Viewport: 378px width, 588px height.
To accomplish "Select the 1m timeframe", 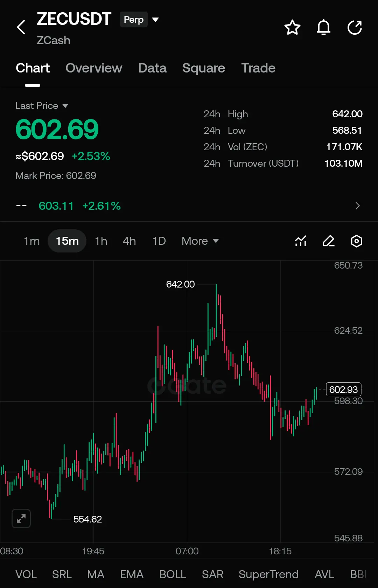I will (31, 241).
